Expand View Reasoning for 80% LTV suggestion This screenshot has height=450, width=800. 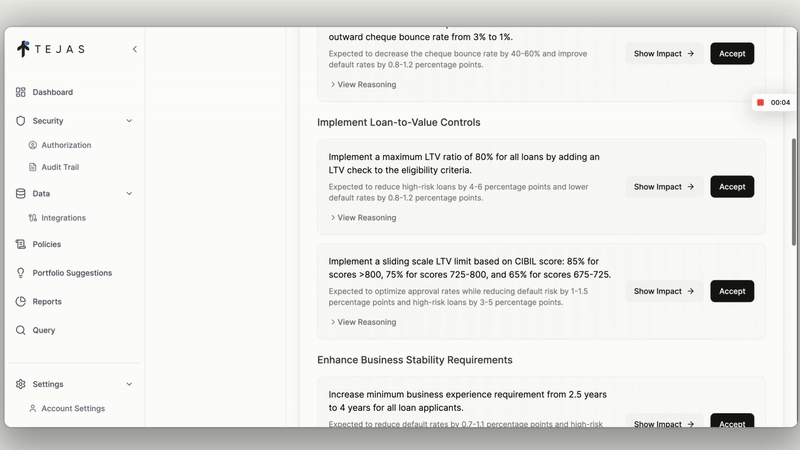pyautogui.click(x=363, y=217)
